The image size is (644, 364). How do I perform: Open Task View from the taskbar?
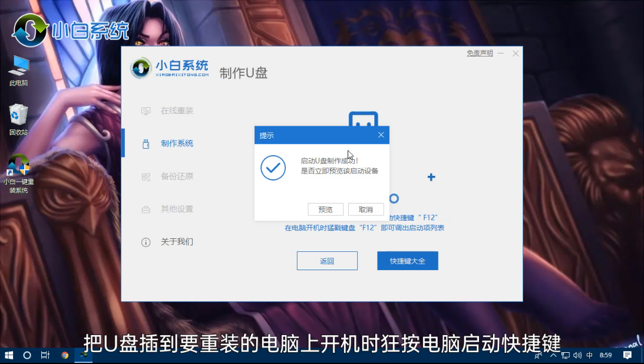(x=45, y=355)
